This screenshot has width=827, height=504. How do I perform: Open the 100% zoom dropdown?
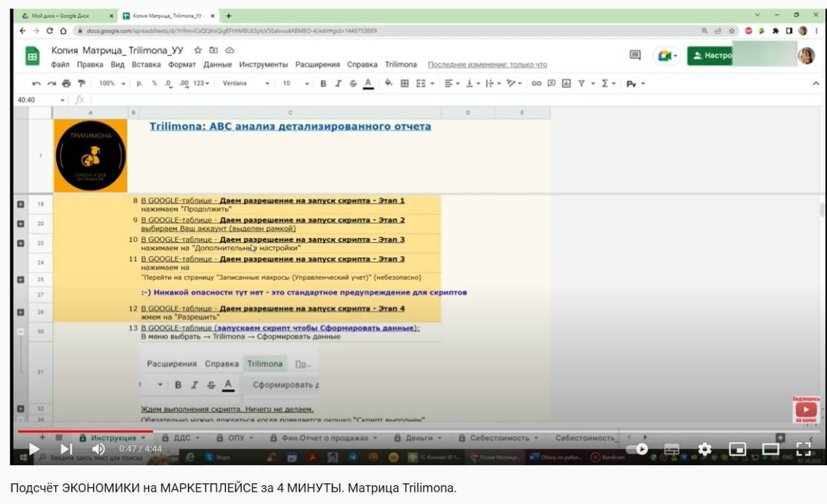(x=112, y=83)
